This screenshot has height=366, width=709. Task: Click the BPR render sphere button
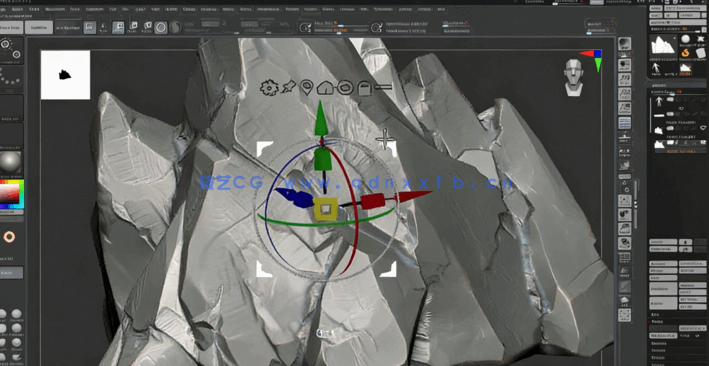[624, 44]
